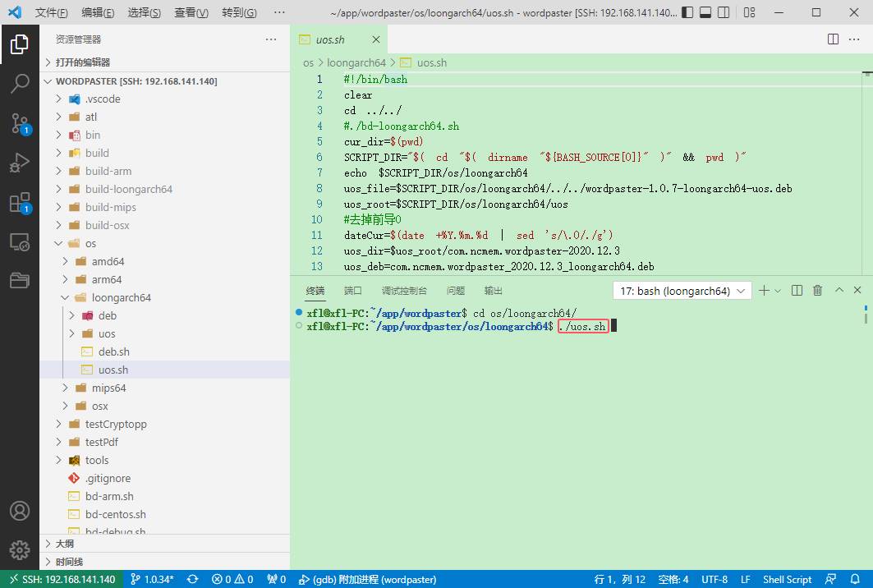Screen dimensions: 873x588
Task: Open the bash (loongarch64) terminal dropdown
Action: click(682, 291)
